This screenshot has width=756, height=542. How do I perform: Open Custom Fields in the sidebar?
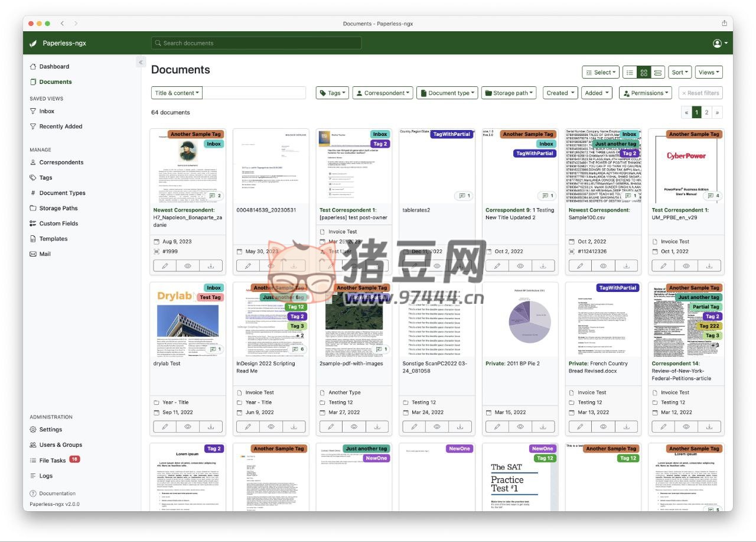tap(58, 223)
